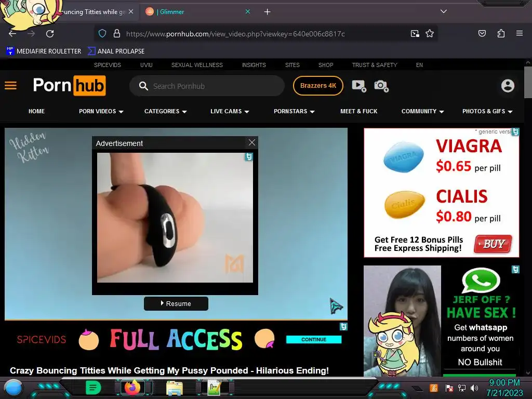Image resolution: width=532 pixels, height=399 pixels.
Task: Click the page vertical scrollbar thumb
Action: [528, 82]
